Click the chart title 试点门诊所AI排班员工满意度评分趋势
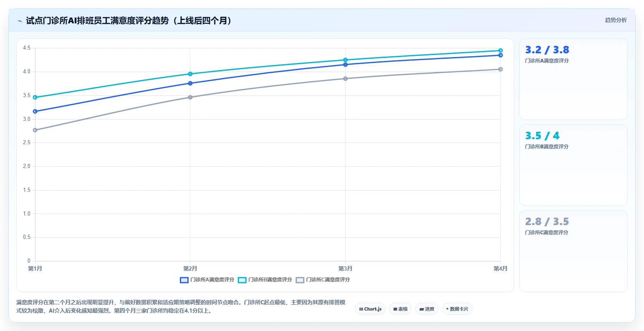Screen dimensions: 644x331 coord(129,20)
